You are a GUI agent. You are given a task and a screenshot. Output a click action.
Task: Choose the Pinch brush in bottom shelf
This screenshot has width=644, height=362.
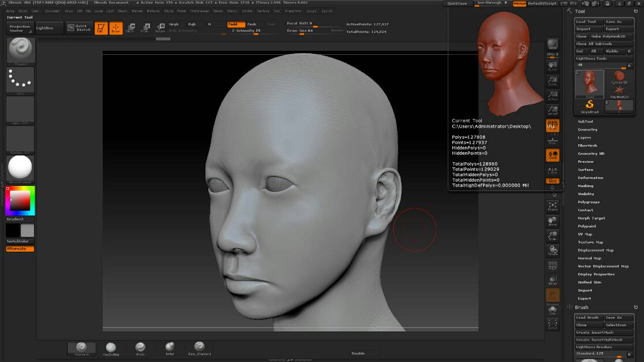click(x=140, y=348)
